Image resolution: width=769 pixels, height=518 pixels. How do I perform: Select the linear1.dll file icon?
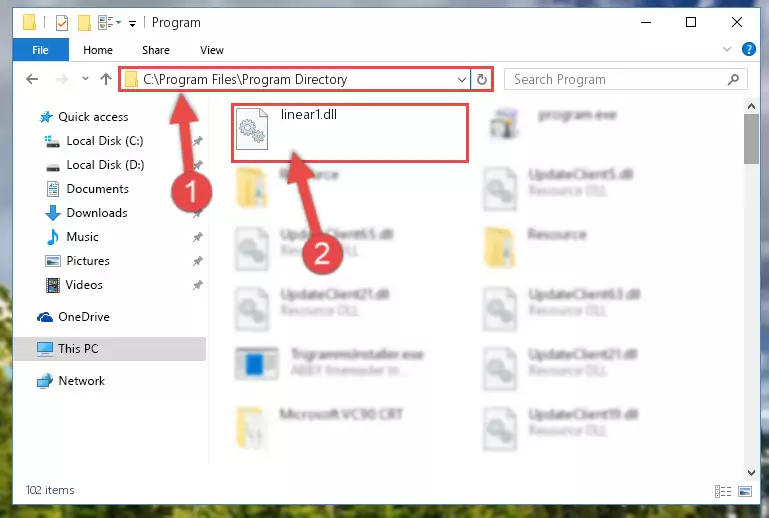[252, 130]
